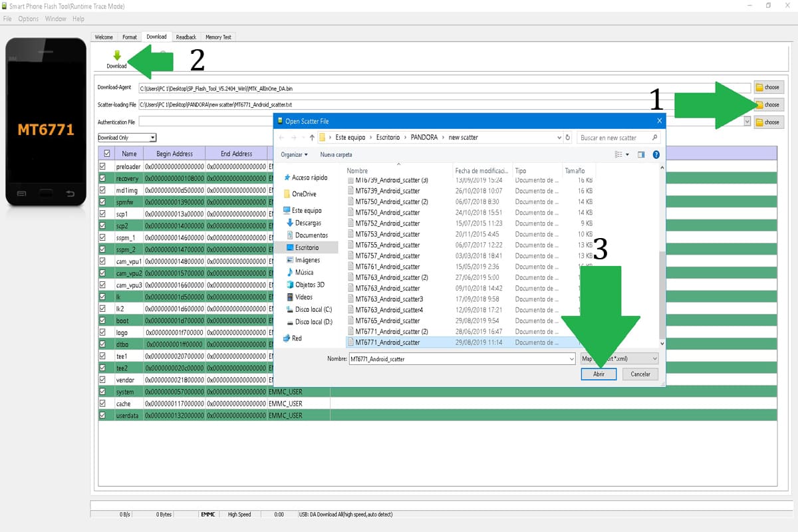Open Imágenes folder in the sidebar
Image resolution: width=798 pixels, height=532 pixels.
click(x=303, y=260)
